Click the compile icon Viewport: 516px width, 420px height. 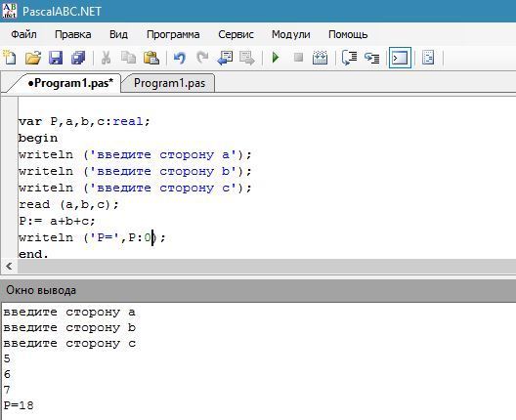coord(320,58)
